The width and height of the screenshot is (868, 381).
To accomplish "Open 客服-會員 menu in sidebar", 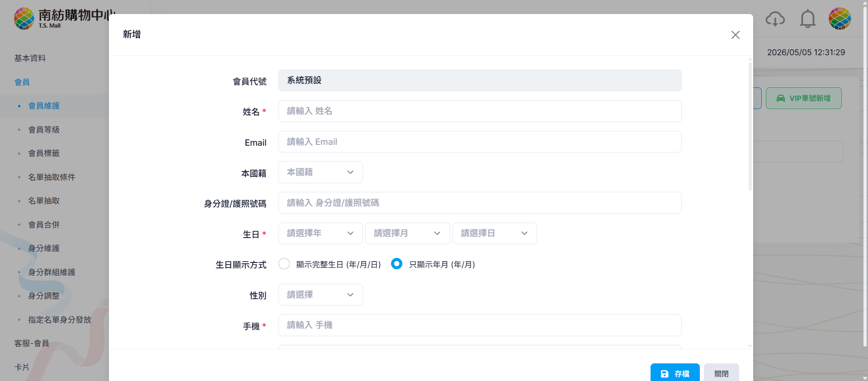I will [32, 343].
